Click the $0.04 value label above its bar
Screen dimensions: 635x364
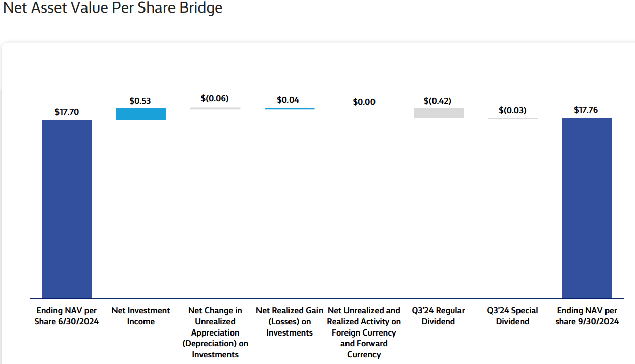289,100
